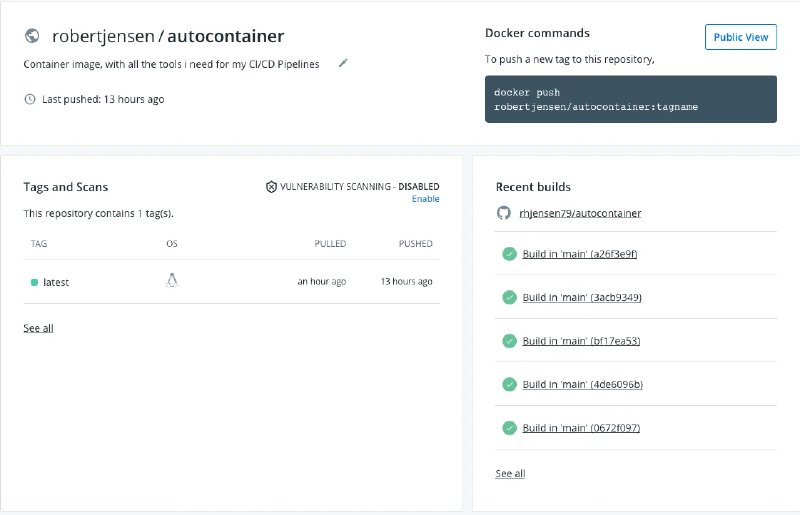Click green checkmark for build bf17ea53
Screen dimensions: 800x515
tap(509, 340)
